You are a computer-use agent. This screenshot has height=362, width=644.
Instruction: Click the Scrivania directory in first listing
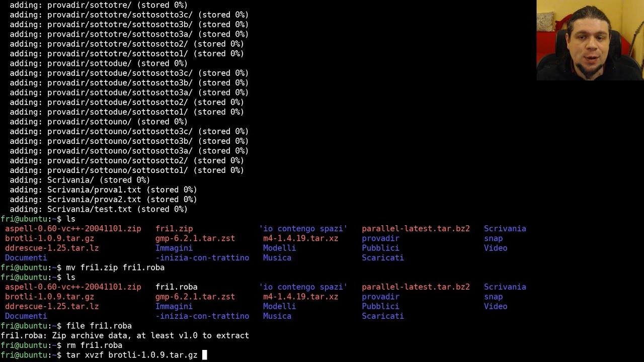505,229
